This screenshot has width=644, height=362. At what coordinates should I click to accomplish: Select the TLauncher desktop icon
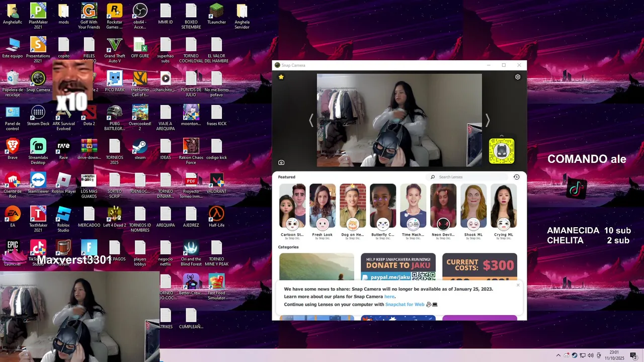click(216, 14)
